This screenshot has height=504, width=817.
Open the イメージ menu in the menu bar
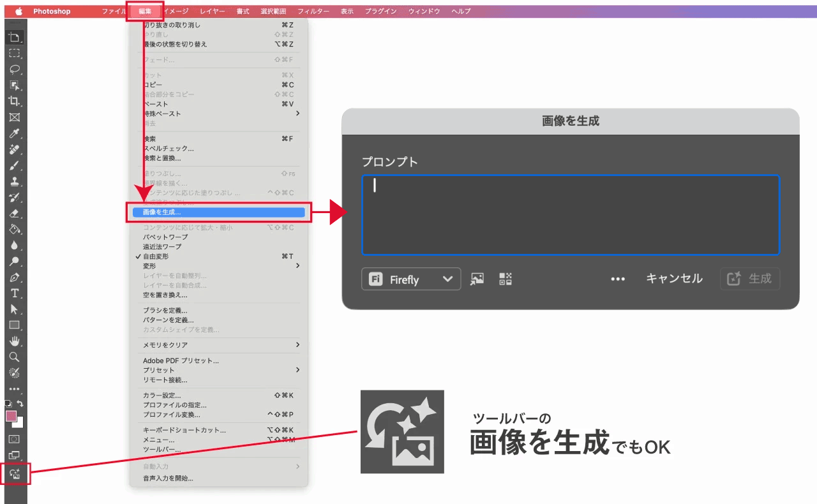(x=176, y=11)
